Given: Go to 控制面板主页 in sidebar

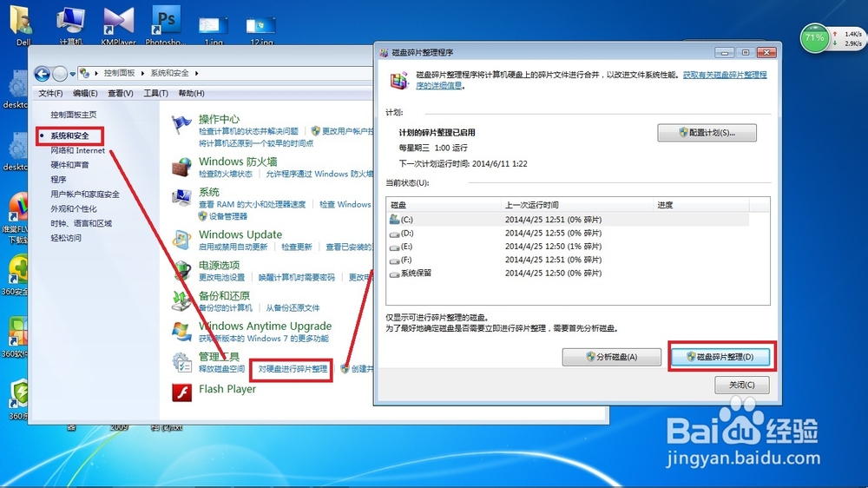Looking at the screenshot, I should [x=74, y=115].
